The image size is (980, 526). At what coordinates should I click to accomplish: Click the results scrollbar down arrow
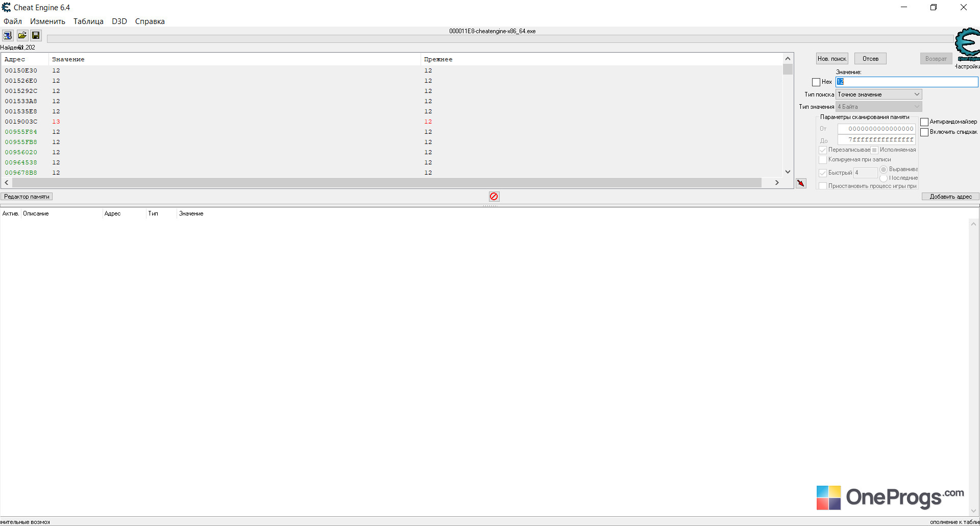pos(788,172)
